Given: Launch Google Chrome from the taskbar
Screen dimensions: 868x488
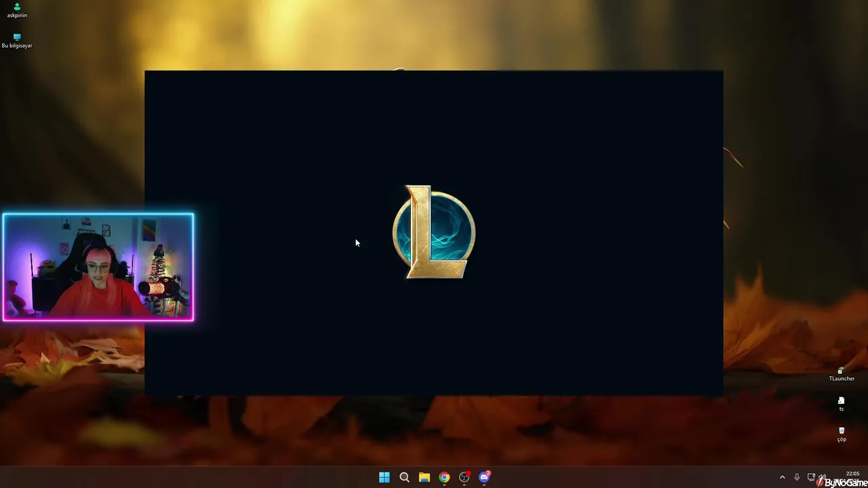Looking at the screenshot, I should [444, 477].
